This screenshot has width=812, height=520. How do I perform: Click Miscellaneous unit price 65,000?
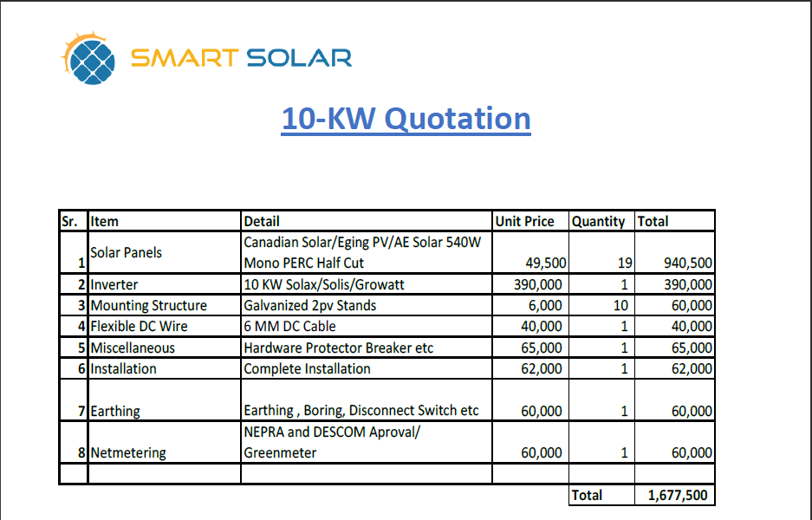(542, 348)
